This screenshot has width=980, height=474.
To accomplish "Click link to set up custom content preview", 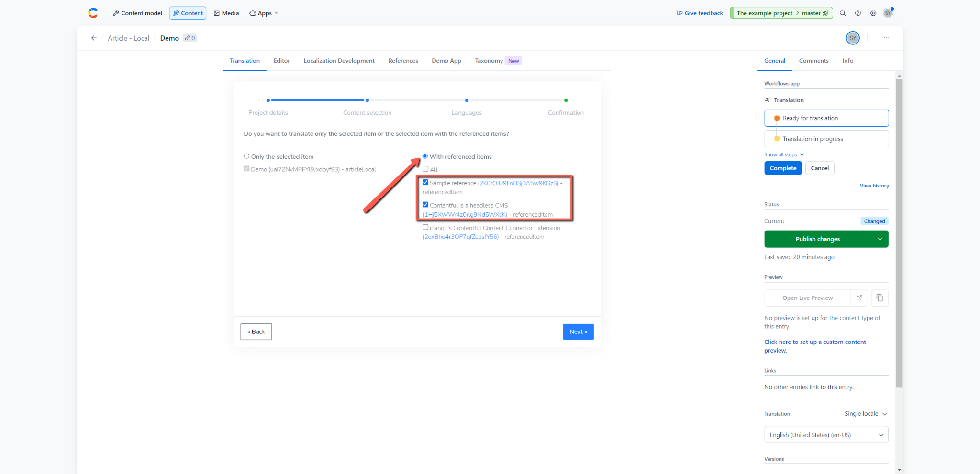I will point(815,346).
